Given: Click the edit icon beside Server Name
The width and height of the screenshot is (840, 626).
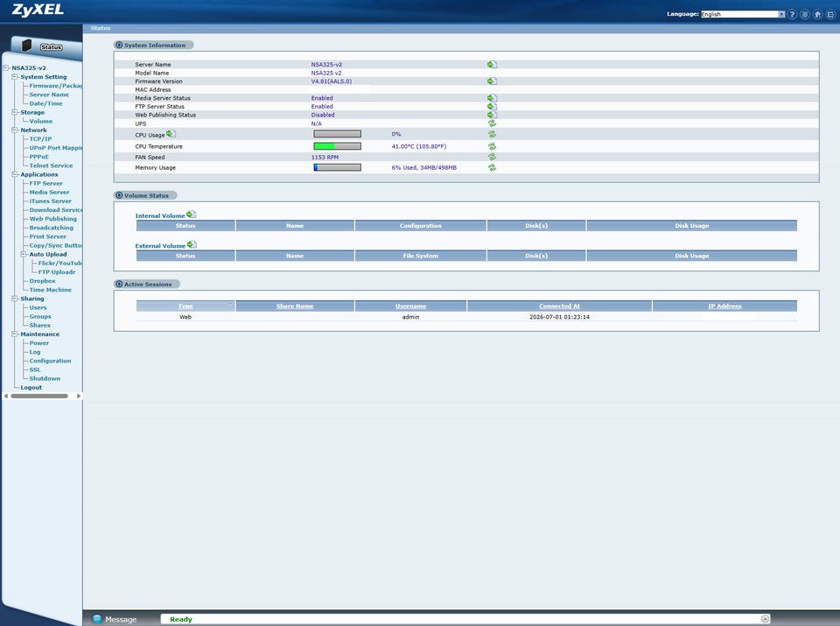Looking at the screenshot, I should [493, 64].
